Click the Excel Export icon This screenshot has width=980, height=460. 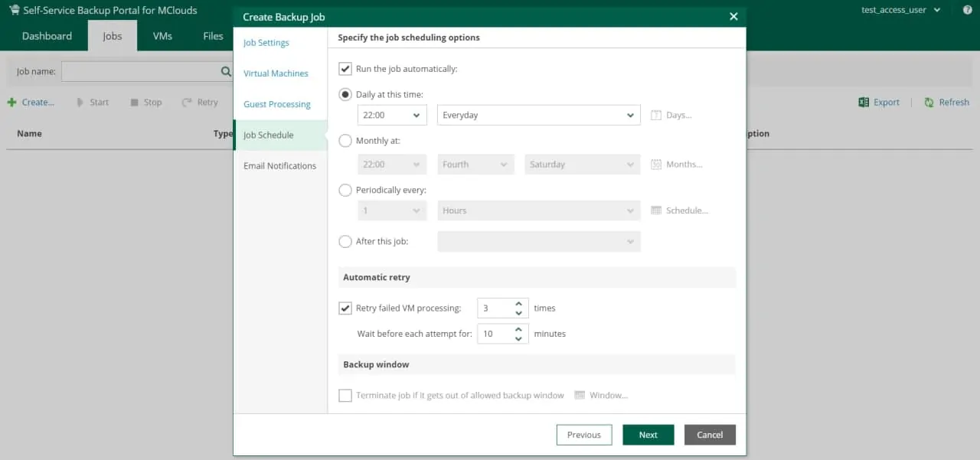(x=864, y=103)
